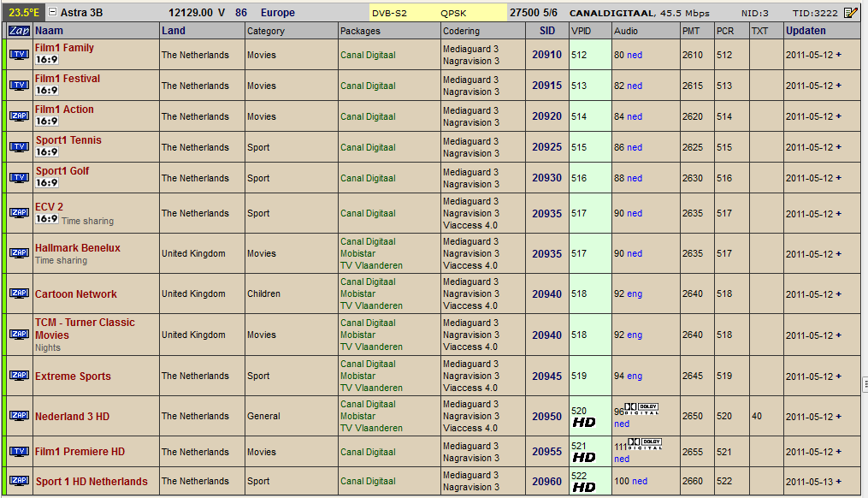
Task: Click the ZAP icon for Film1 Action
Action: coord(19,116)
